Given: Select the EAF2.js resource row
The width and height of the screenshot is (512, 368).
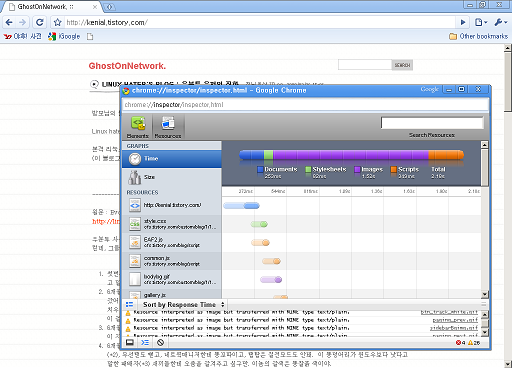Looking at the screenshot, I should (172, 242).
